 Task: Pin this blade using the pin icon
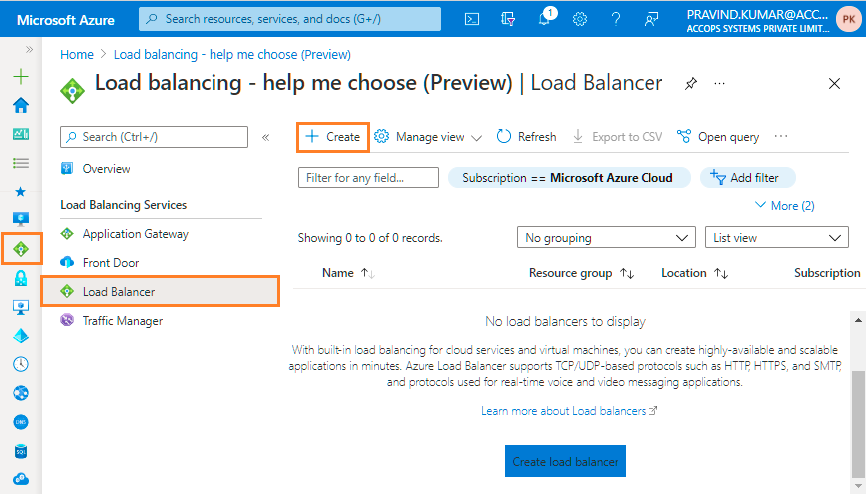[x=690, y=84]
